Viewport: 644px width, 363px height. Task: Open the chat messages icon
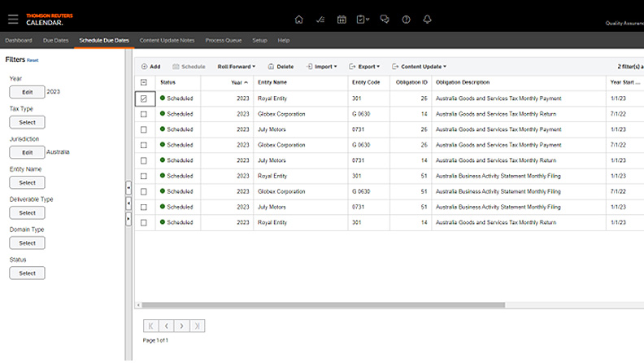tap(385, 19)
